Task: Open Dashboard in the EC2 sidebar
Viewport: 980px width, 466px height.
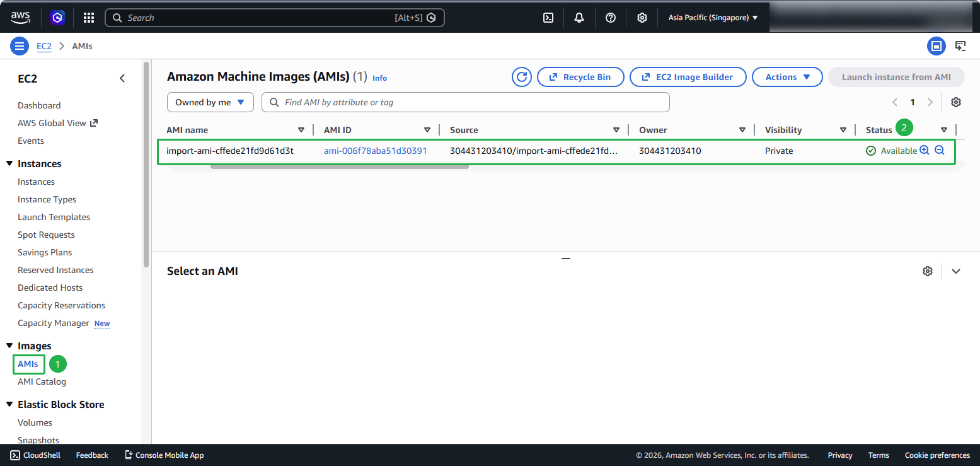Action: 39,105
